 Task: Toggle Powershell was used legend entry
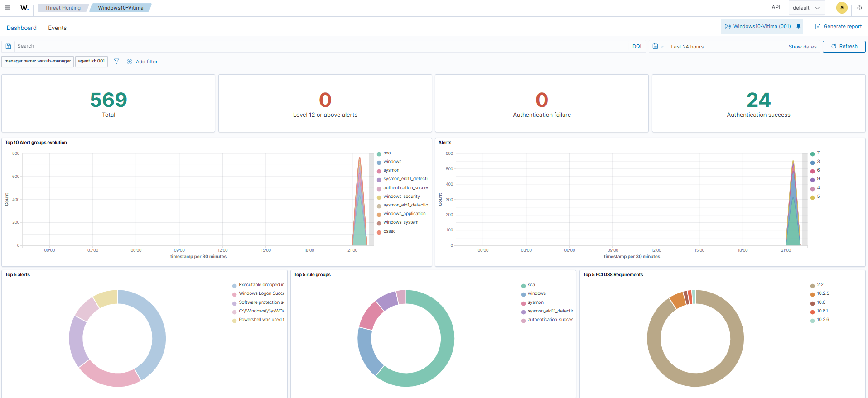pyautogui.click(x=258, y=320)
